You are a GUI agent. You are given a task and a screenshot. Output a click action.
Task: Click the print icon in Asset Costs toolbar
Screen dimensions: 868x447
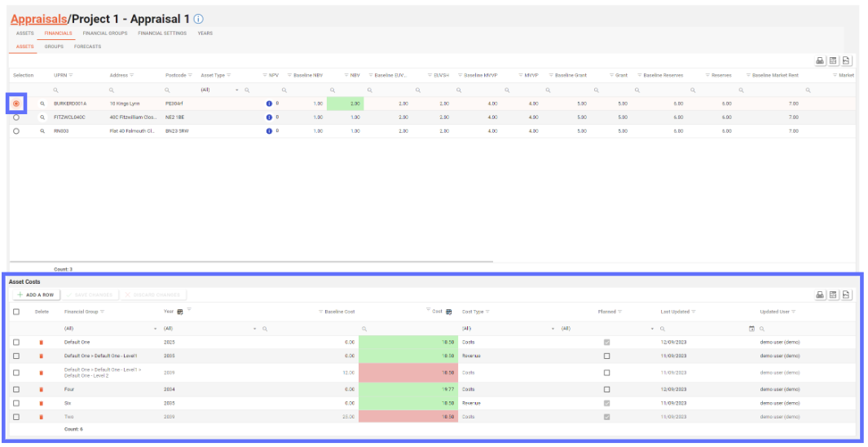[x=821, y=294]
